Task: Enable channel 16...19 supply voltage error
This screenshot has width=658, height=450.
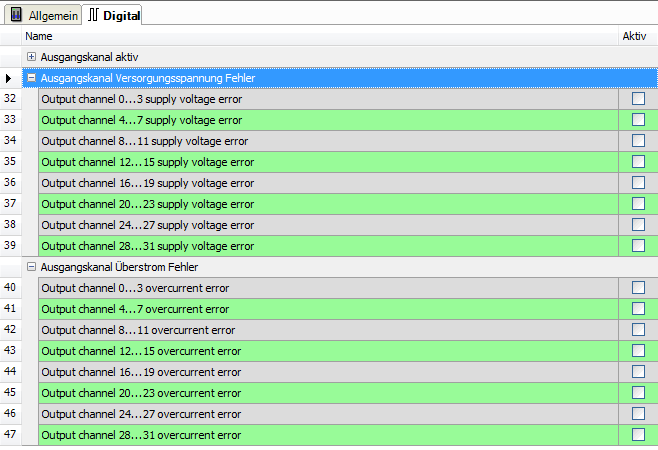Action: click(638, 183)
